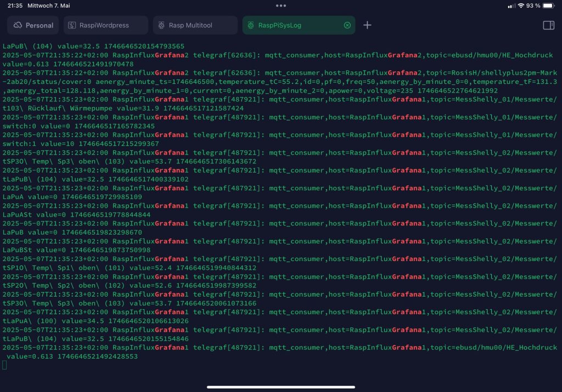Select timestamp 1746646517306143672
Image resolution: width=562 pixels, height=392 pixels.
click(x=216, y=161)
